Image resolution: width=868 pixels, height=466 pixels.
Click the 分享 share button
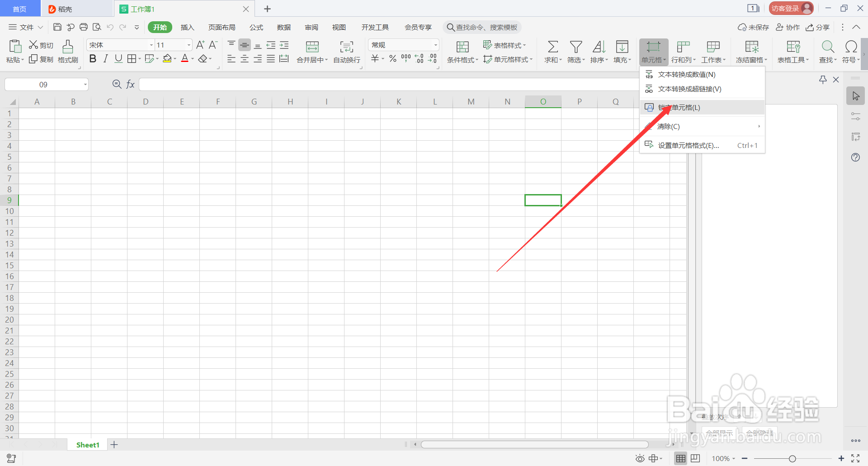tap(817, 27)
